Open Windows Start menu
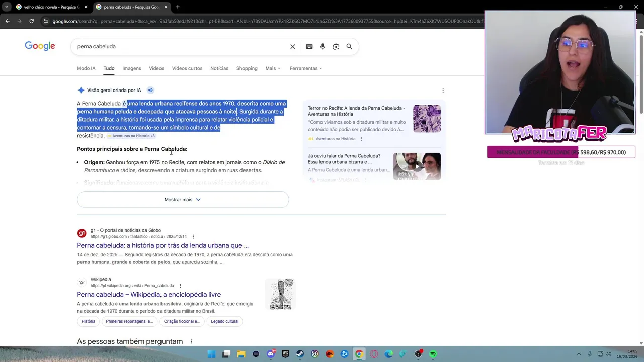The width and height of the screenshot is (644, 362). [212, 354]
